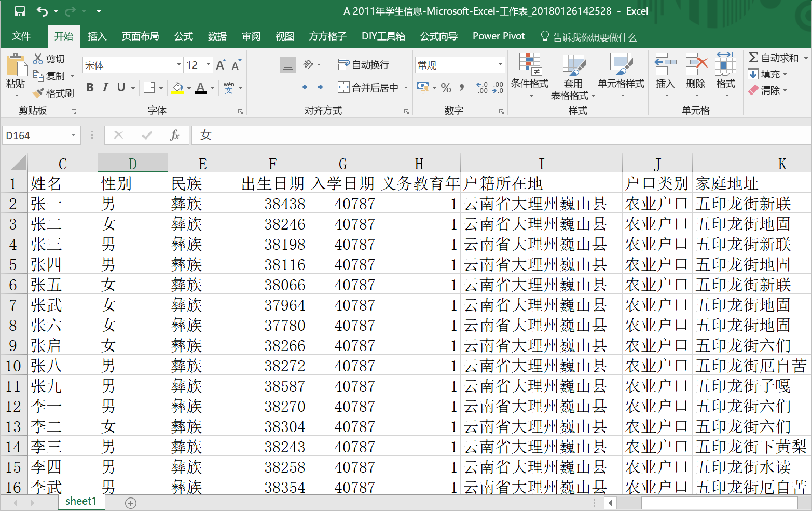812x511 pixels.
Task: Select the sheet1 worksheet tab
Action: point(81,501)
